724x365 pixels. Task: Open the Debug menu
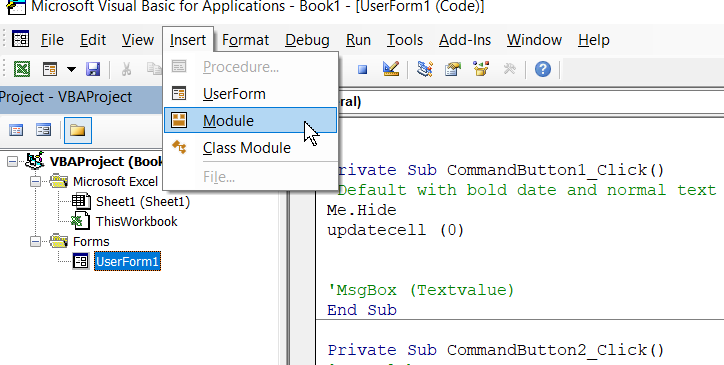(x=307, y=40)
